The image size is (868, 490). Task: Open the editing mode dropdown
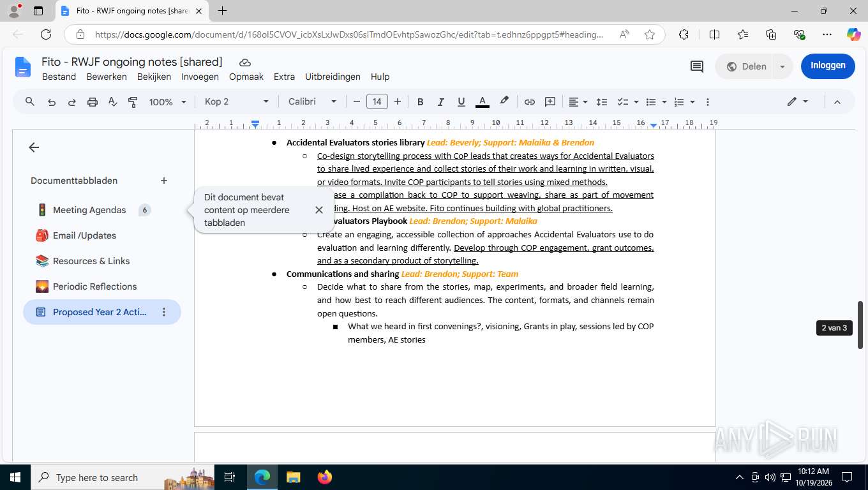coord(798,101)
